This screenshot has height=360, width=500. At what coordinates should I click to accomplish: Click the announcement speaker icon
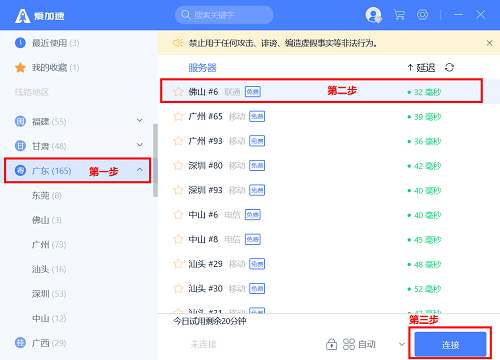tap(178, 43)
